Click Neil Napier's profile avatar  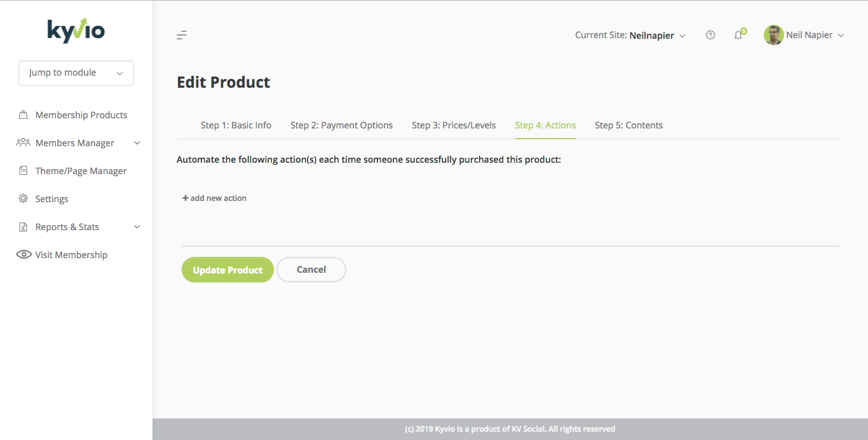(773, 35)
